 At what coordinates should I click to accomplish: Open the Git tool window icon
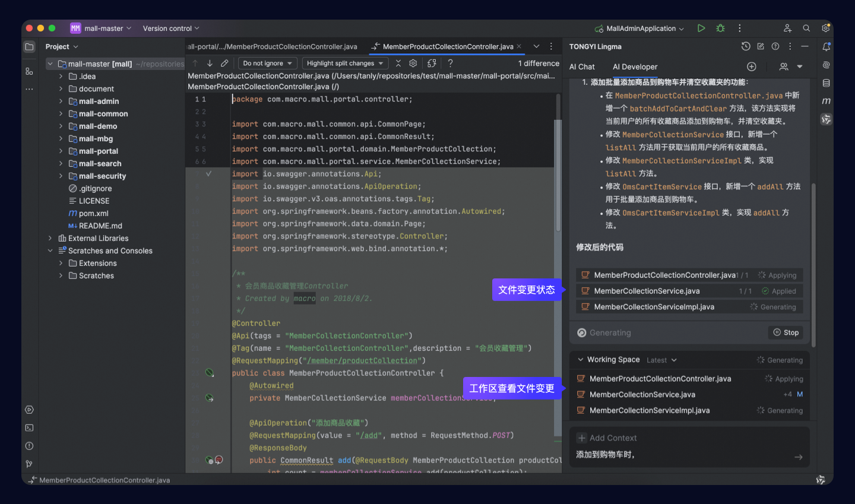pos(29,464)
